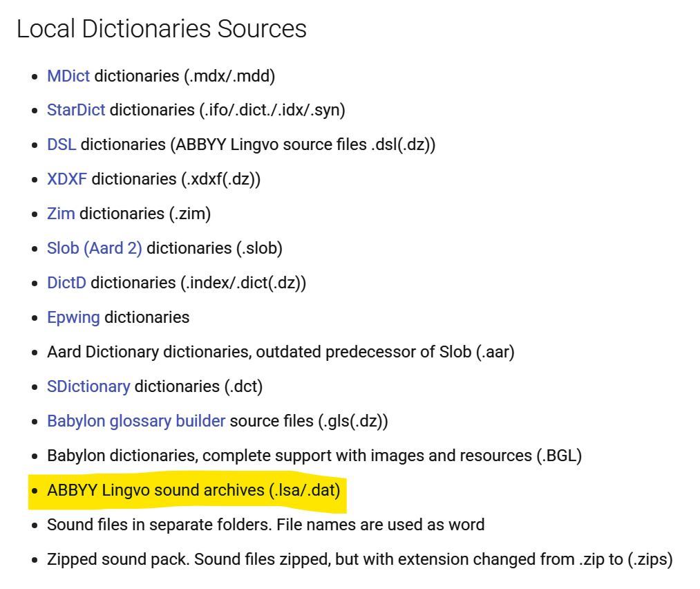Visit the Zim link
Image resolution: width=700 pixels, height=589 pixels.
pos(61,214)
